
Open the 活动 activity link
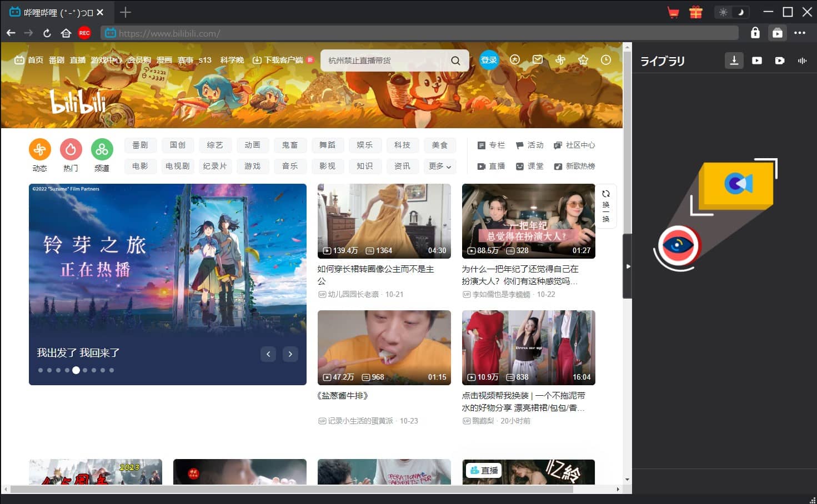point(529,145)
